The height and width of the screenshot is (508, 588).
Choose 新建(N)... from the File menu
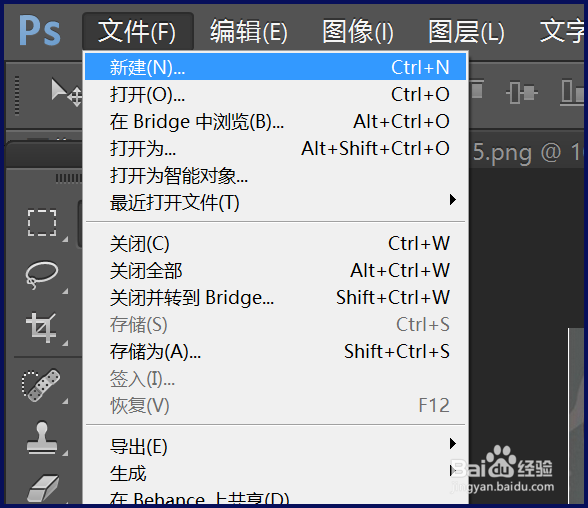click(275, 67)
